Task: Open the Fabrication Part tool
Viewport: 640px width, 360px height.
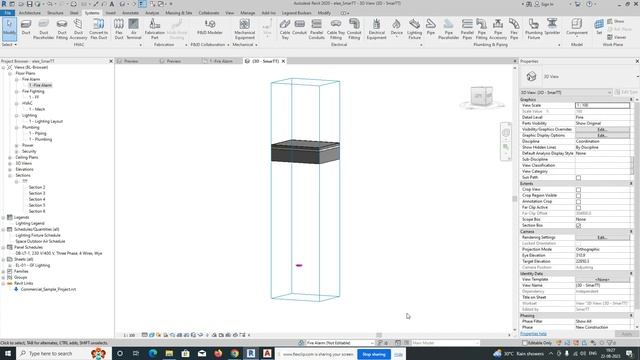Action: pyautogui.click(x=155, y=29)
